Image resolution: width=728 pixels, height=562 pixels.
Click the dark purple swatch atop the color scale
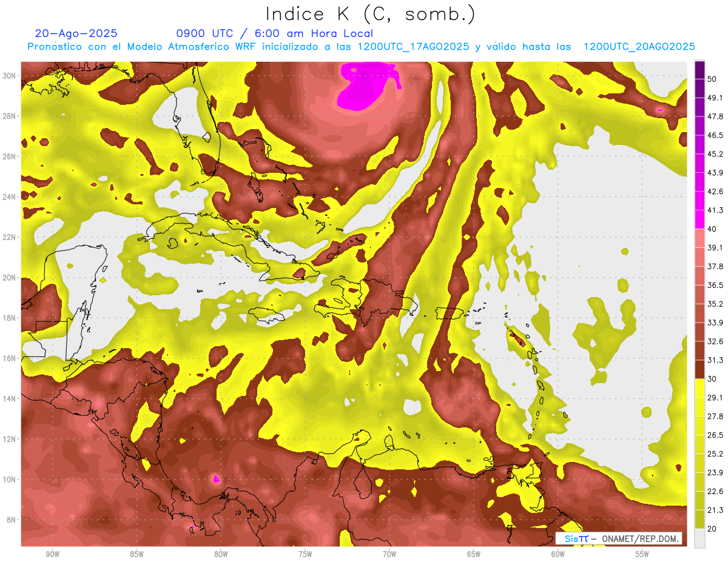point(700,70)
